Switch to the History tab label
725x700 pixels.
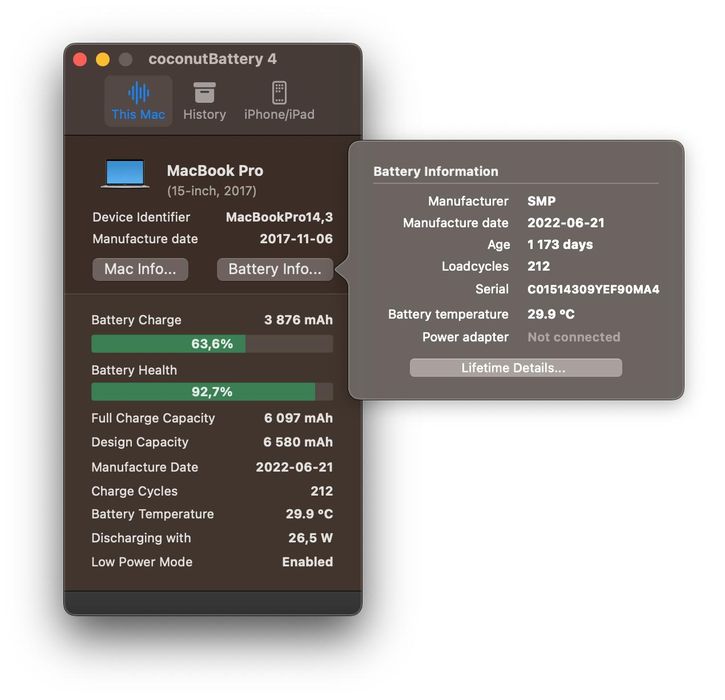coord(204,114)
